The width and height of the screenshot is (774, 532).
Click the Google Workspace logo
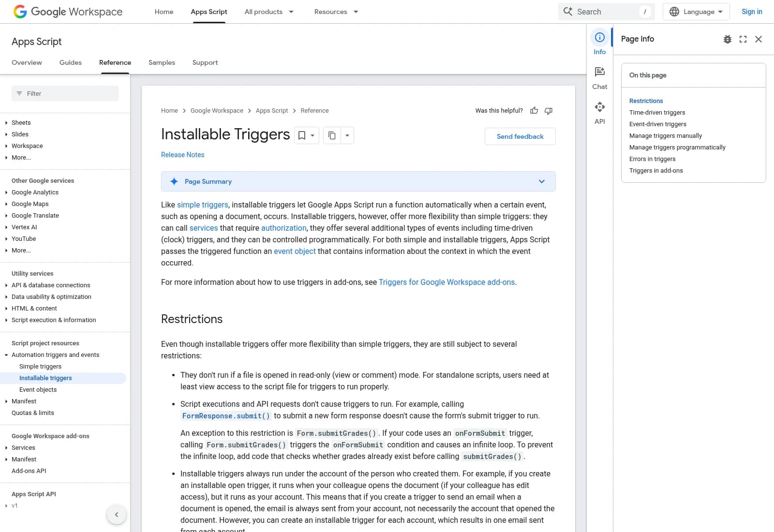pyautogui.click(x=68, y=12)
